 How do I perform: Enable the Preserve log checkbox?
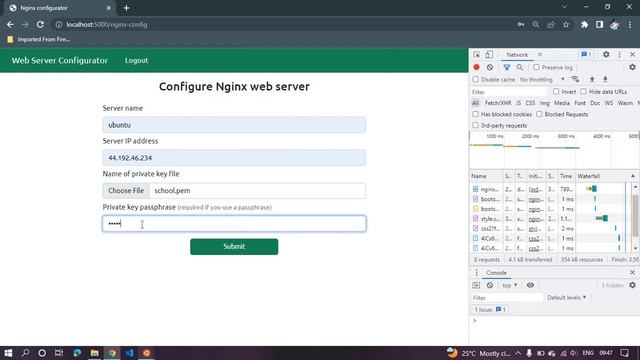click(x=536, y=67)
